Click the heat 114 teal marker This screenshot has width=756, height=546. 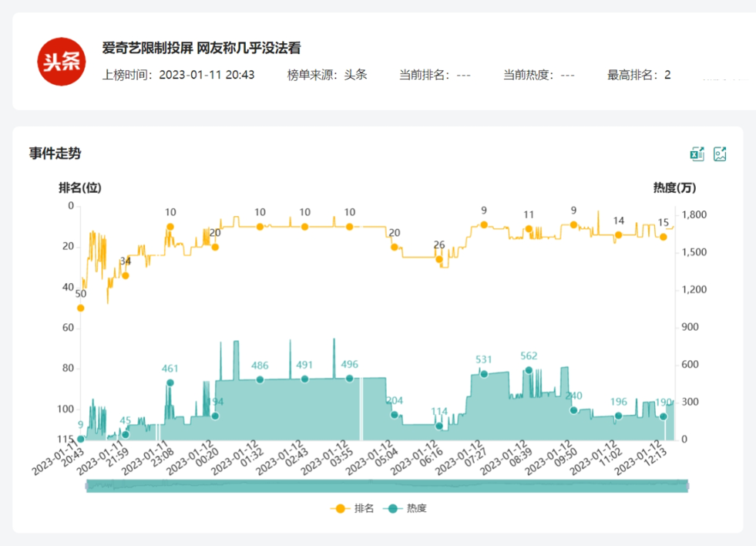[439, 426]
